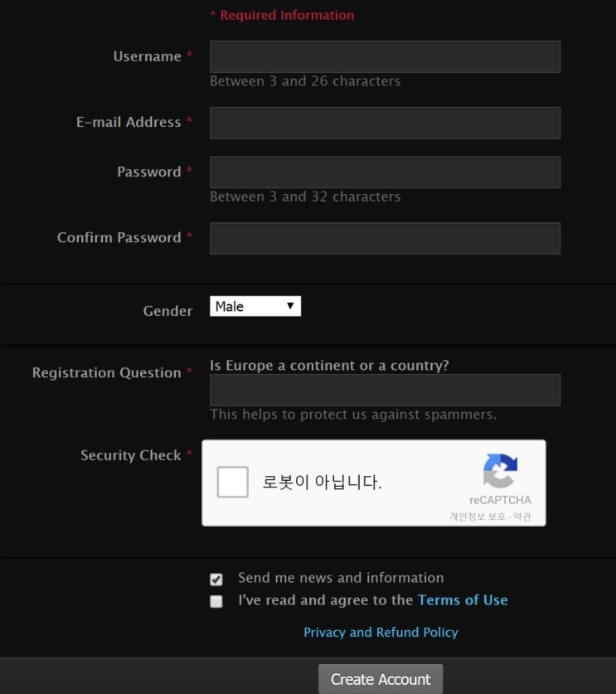Click the E-mail Address text label

(x=129, y=122)
